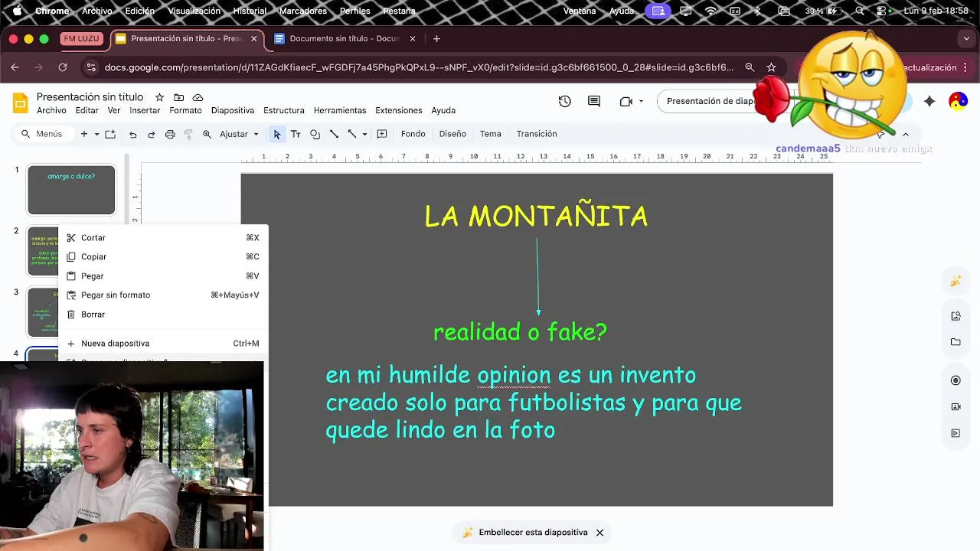Screen dimensions: 980x551
Task: Select the realidad o fake? text
Action: click(520, 332)
